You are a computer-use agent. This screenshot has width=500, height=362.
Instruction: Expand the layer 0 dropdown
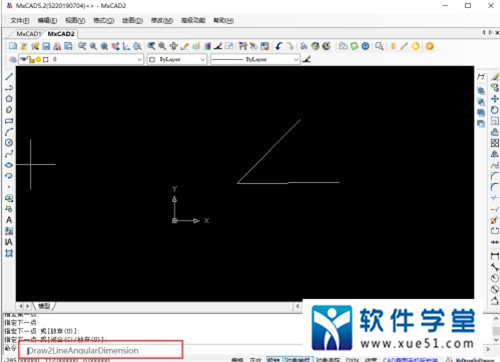(x=139, y=59)
